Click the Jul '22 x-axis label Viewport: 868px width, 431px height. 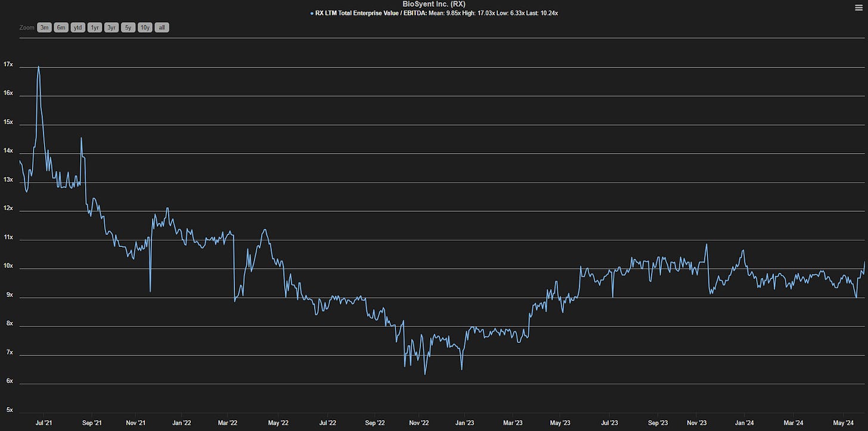pos(328,423)
